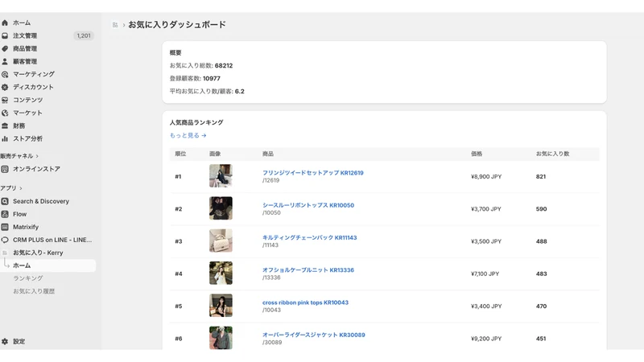Click the お気に入り総数 68212 value
644x362 pixels.
coord(224,66)
